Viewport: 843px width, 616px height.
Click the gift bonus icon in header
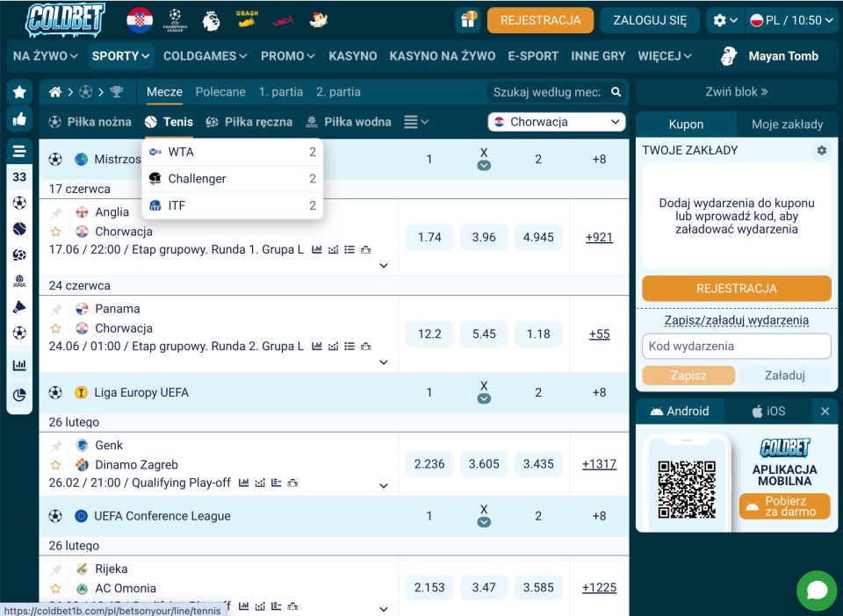click(468, 20)
